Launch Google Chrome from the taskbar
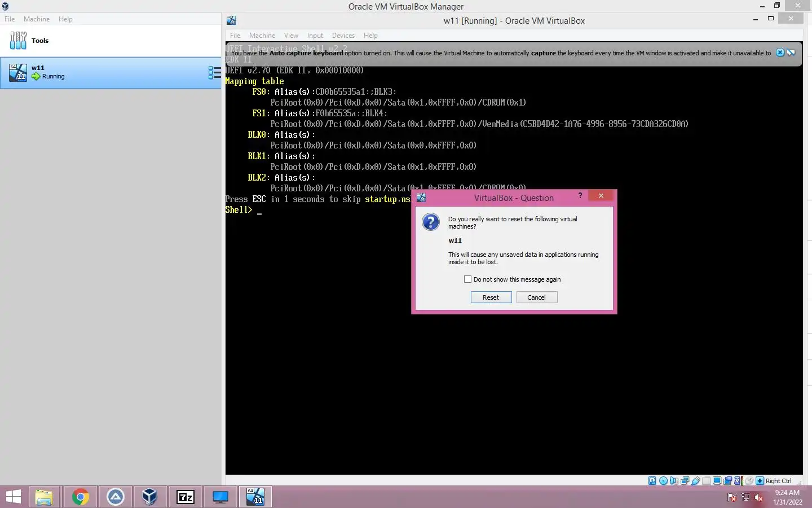 (81, 497)
